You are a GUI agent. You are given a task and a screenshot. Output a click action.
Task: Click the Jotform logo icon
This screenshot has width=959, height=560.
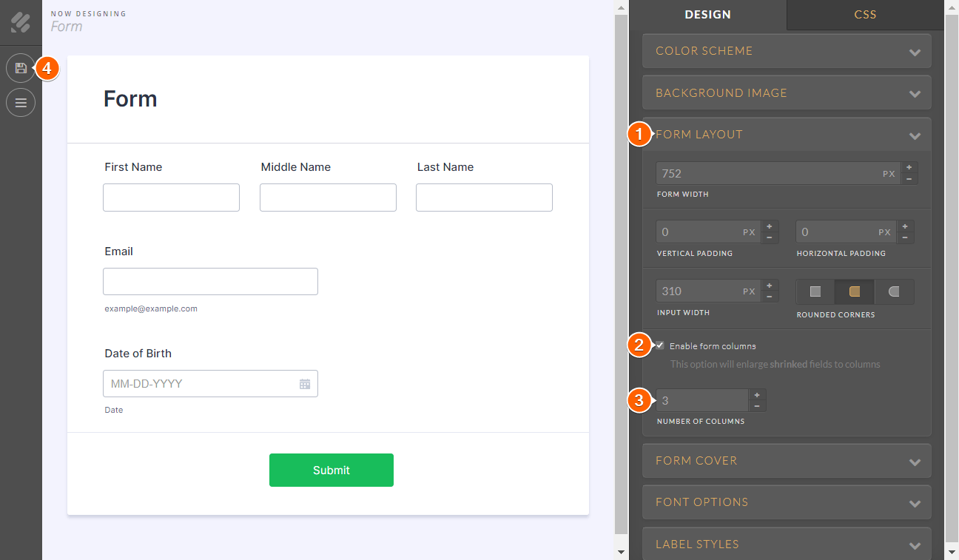click(21, 23)
